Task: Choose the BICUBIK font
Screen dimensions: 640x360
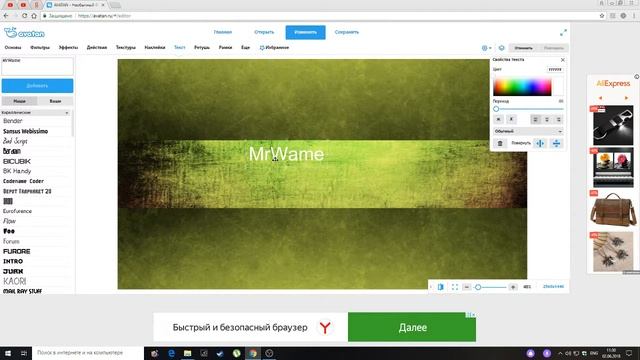Action: click(17, 162)
